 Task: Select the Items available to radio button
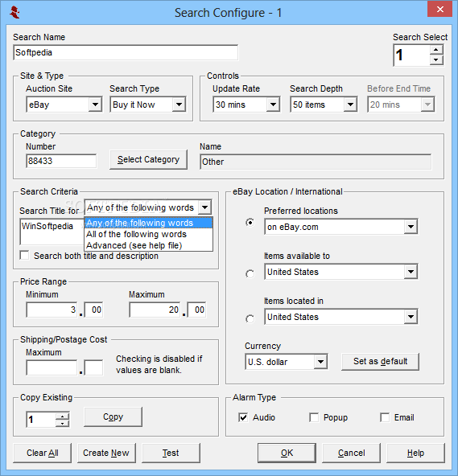click(x=250, y=274)
